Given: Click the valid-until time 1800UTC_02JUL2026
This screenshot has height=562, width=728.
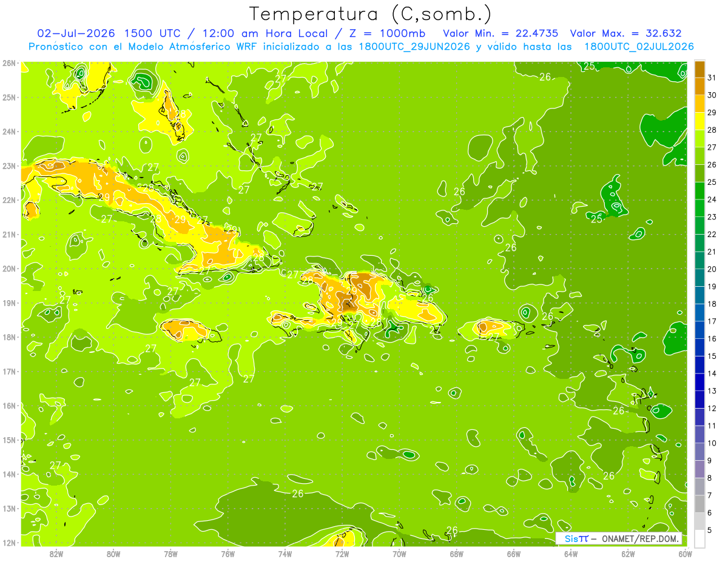Looking at the screenshot, I should [x=639, y=47].
